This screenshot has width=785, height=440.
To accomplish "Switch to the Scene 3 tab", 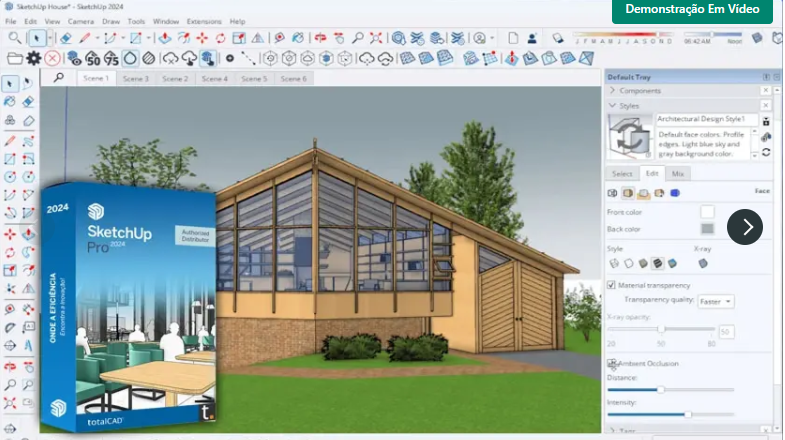I will point(135,78).
